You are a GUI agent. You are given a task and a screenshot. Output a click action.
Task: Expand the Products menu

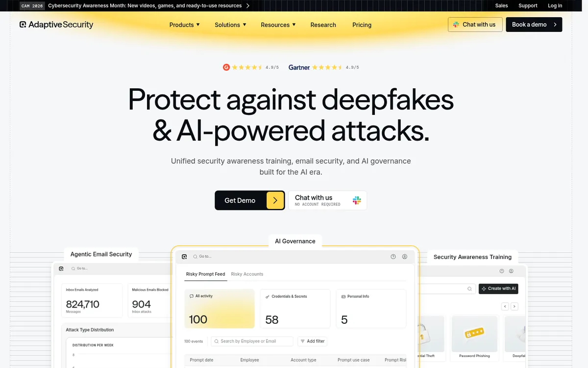[x=184, y=25]
